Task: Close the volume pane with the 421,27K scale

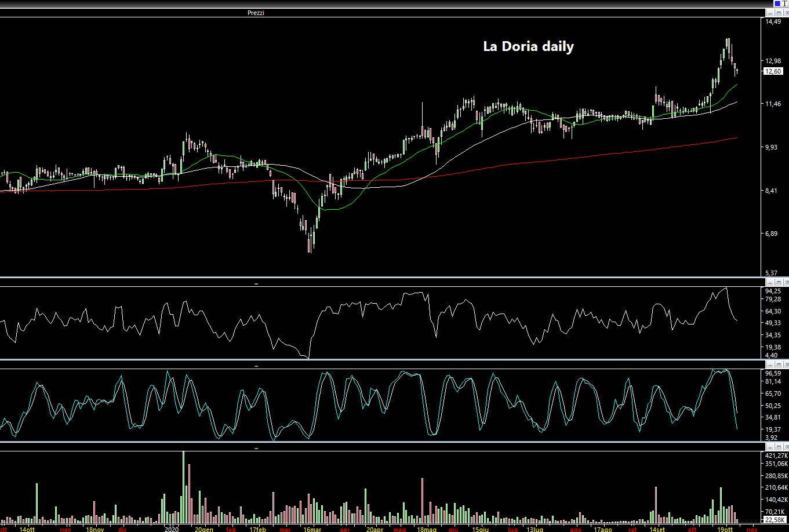Action: [x=786, y=448]
